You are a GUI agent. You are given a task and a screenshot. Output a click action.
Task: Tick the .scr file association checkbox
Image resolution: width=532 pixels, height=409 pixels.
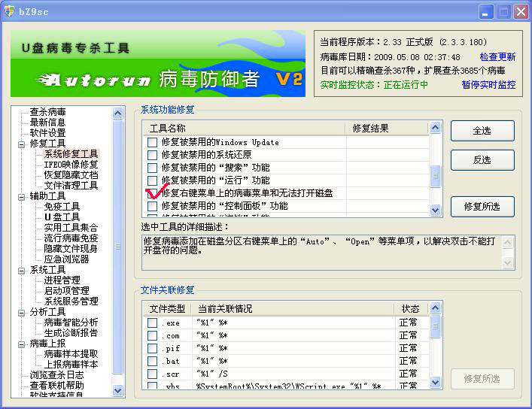152,374
